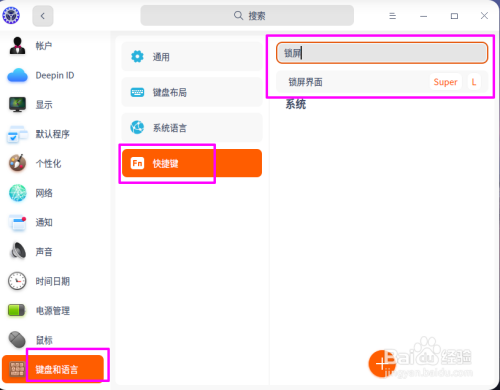Select the 网络 network globe icon
The image size is (500, 390).
pyautogui.click(x=17, y=193)
